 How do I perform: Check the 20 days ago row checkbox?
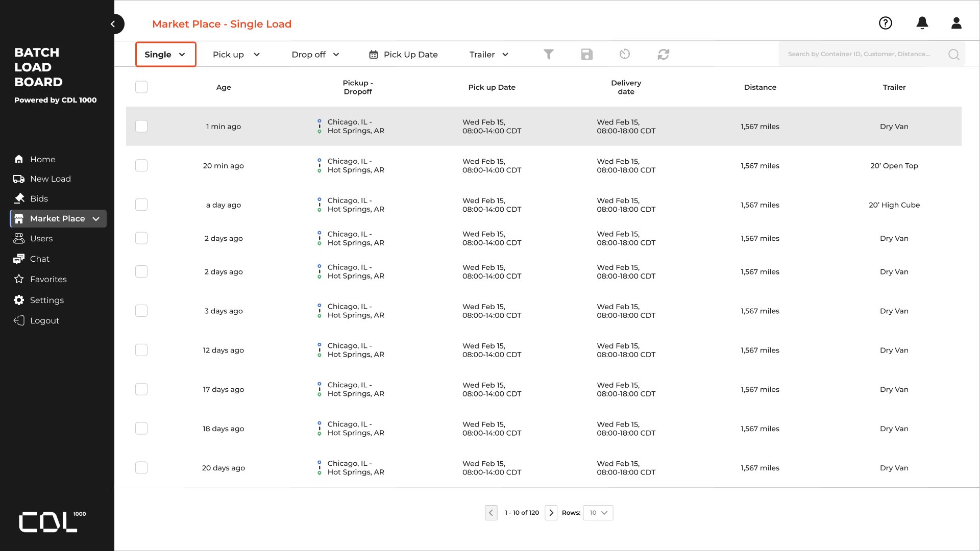click(141, 468)
